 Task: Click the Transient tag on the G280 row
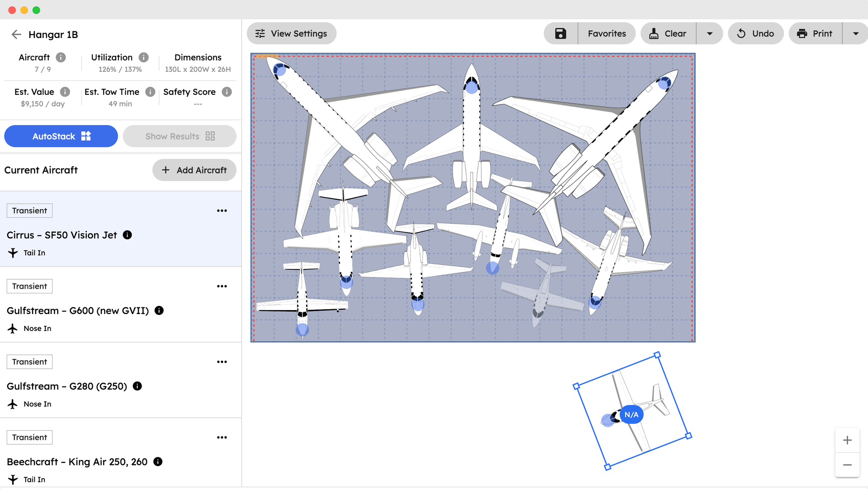tap(29, 362)
